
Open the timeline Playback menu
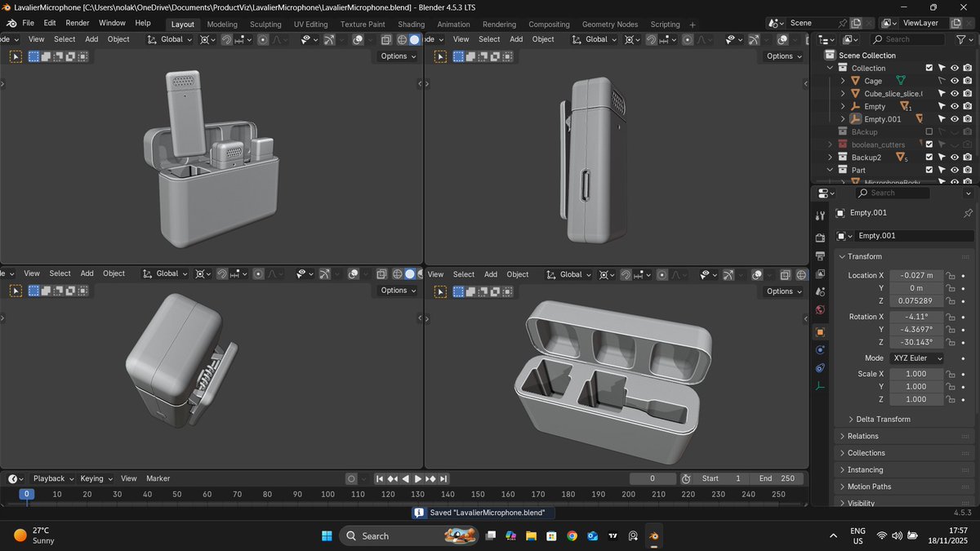[53, 479]
